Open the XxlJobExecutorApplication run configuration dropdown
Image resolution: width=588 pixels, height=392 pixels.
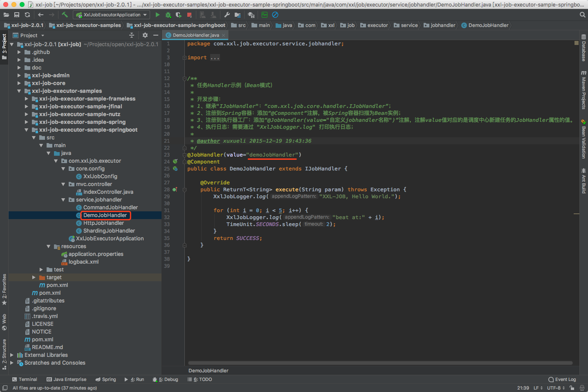[111, 15]
